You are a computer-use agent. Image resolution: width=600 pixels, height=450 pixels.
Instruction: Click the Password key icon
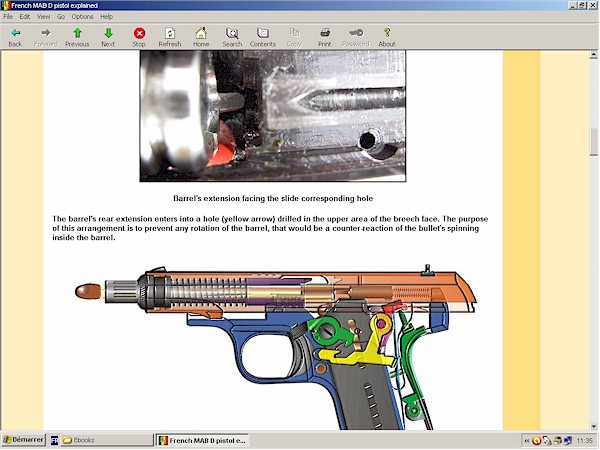[x=356, y=33]
